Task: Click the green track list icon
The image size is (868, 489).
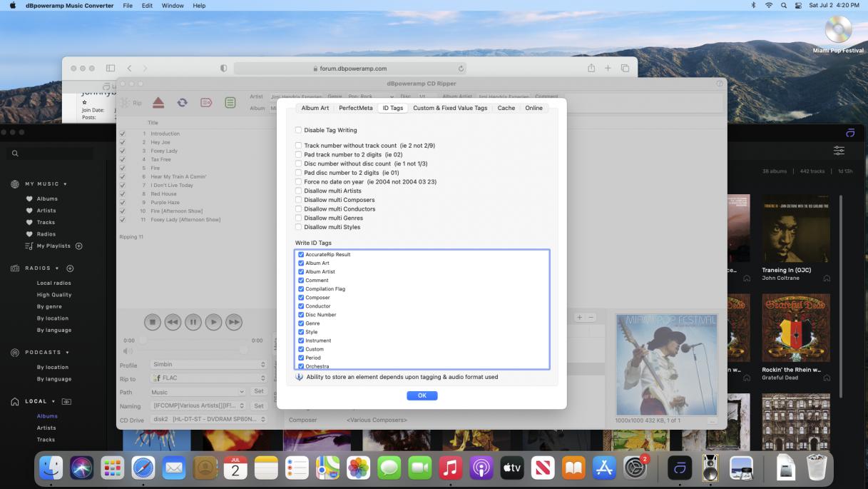Action: tap(230, 103)
